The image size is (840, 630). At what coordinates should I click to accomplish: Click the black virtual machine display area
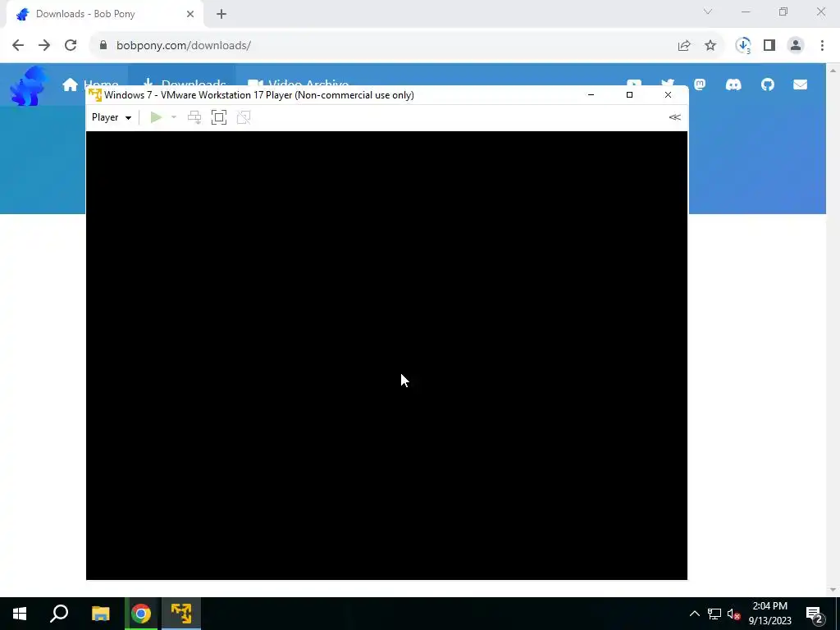click(x=386, y=355)
